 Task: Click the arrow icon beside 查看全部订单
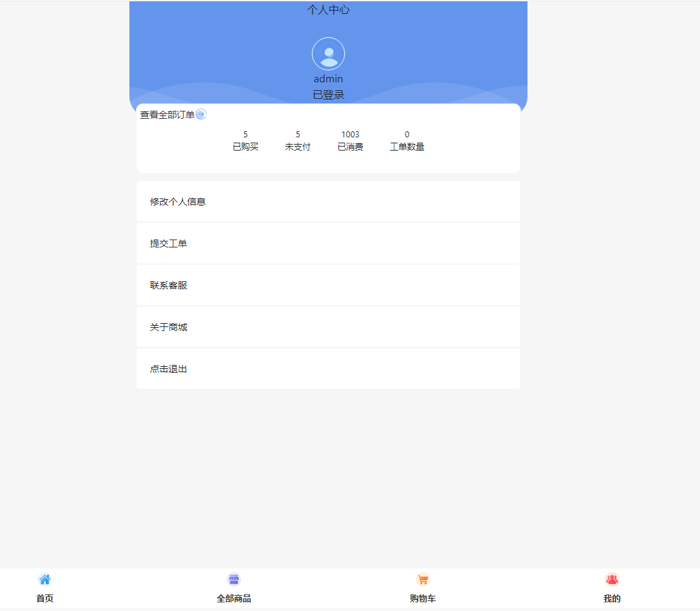[201, 114]
